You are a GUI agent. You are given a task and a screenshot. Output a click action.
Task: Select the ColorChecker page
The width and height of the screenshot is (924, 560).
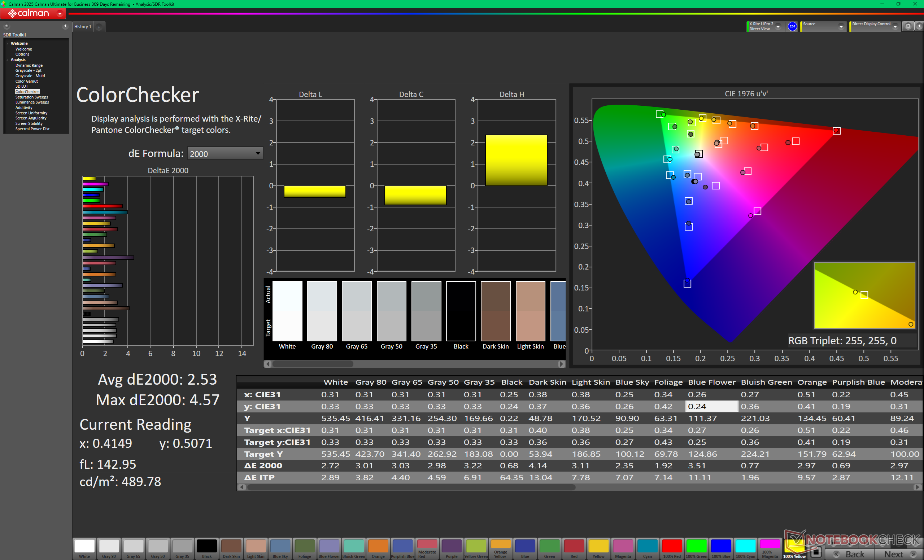27,92
